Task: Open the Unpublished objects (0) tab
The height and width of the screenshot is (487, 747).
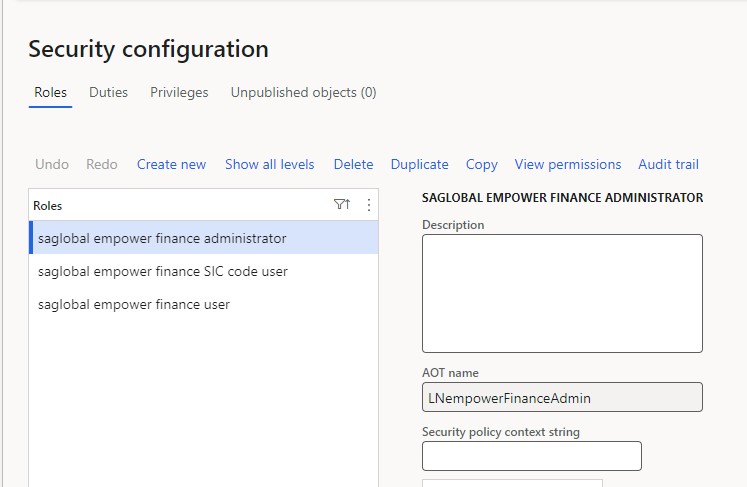Action: 303,92
